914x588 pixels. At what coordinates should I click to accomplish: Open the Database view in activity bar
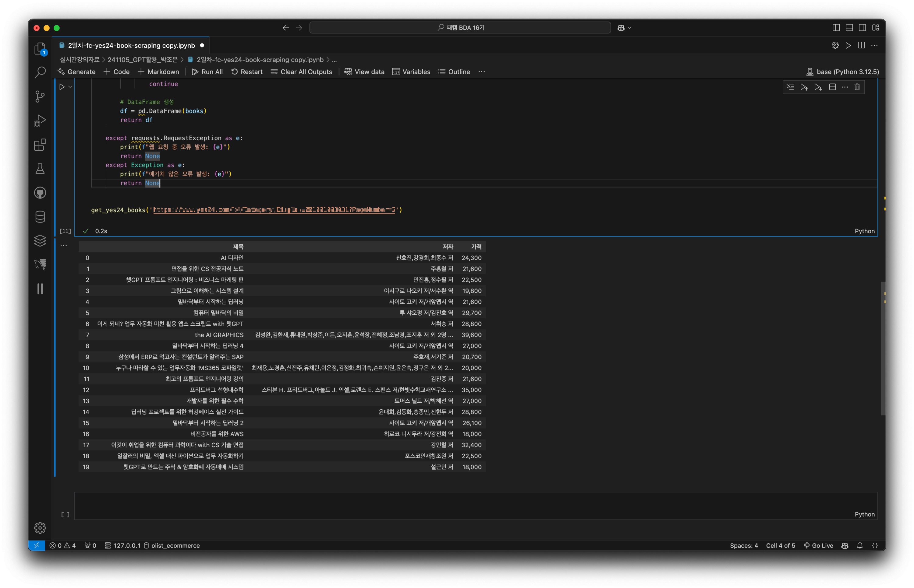(x=40, y=217)
